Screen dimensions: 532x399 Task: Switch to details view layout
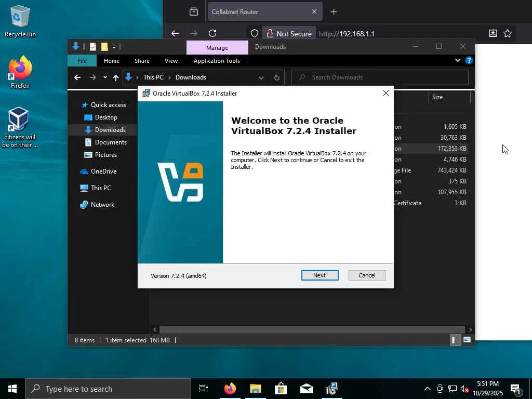pyautogui.click(x=455, y=340)
